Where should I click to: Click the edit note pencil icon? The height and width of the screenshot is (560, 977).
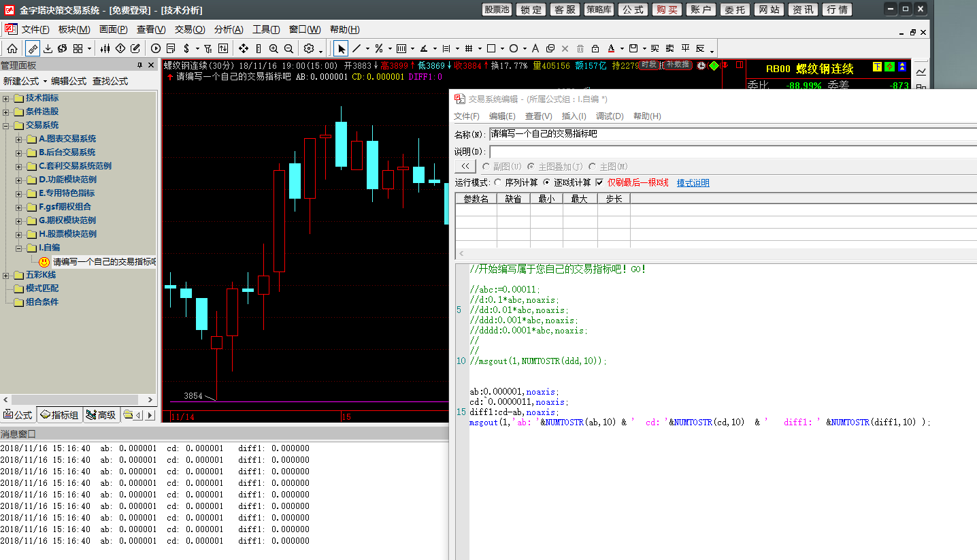click(x=135, y=48)
